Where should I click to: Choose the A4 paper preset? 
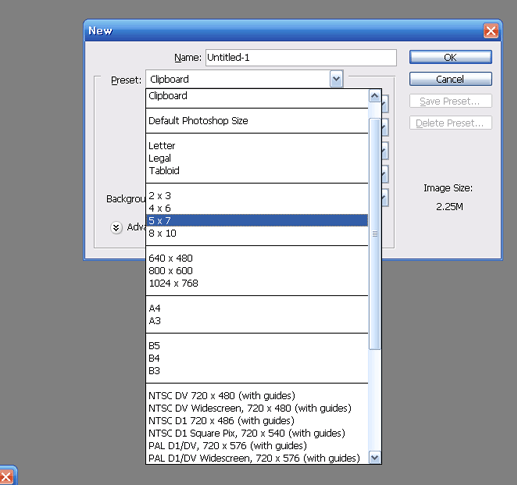coord(257,308)
